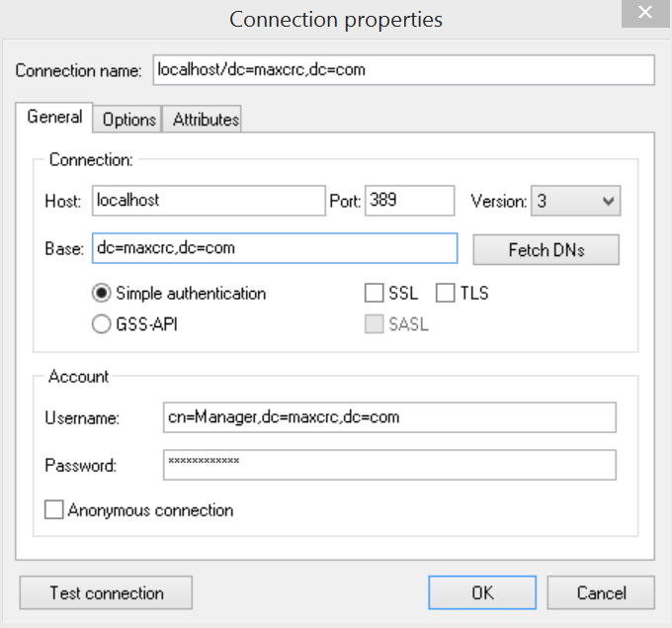The width and height of the screenshot is (672, 628).
Task: Tick the TLS checkbox
Action: pos(445,294)
